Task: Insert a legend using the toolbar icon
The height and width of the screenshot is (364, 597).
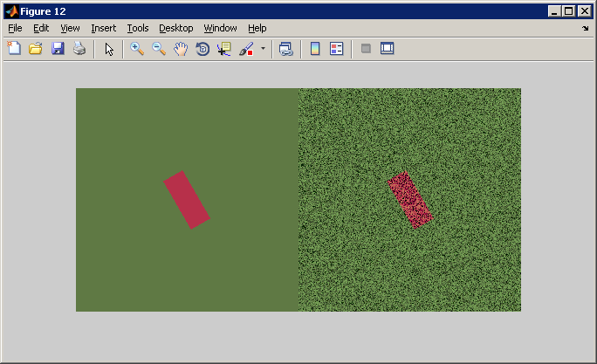Action: [337, 49]
